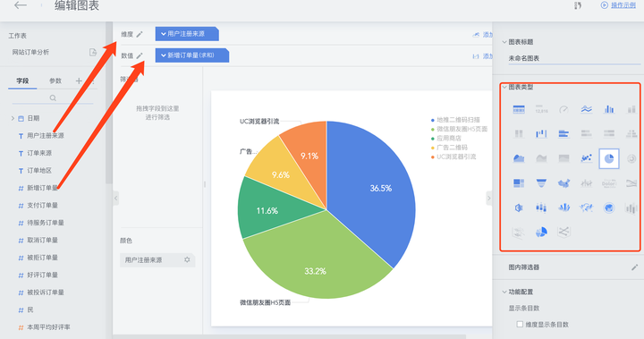Go back with the left arrow
644x339 pixels.
(20, 5)
